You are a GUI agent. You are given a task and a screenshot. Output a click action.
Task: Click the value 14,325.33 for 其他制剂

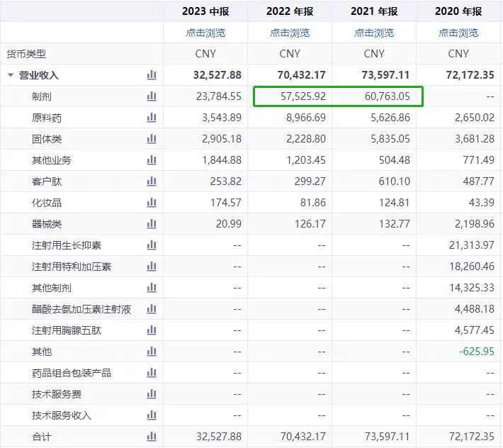(472, 288)
